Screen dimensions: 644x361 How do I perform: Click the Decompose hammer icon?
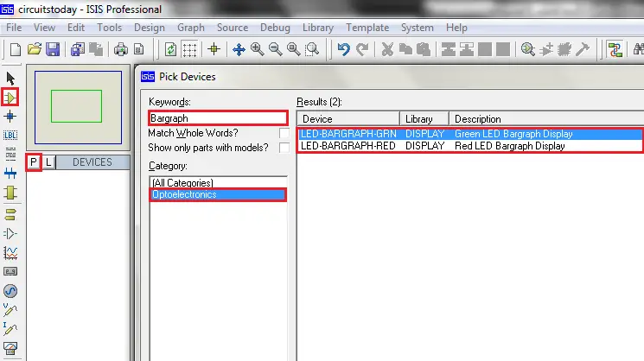(583, 49)
